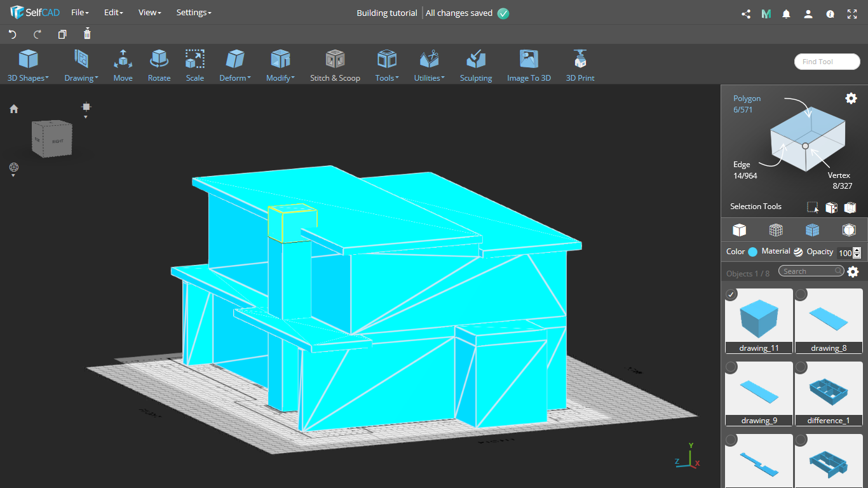Viewport: 868px width, 488px height.
Task: Click the info icon in header
Action: [x=830, y=13]
